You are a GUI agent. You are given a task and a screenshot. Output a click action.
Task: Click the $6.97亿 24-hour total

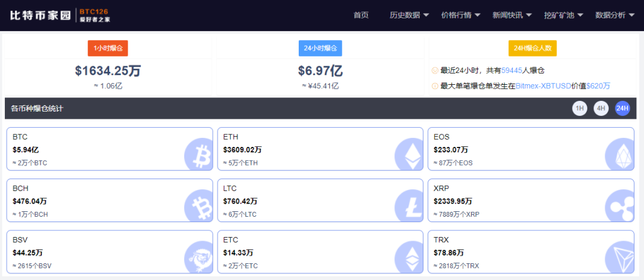320,70
